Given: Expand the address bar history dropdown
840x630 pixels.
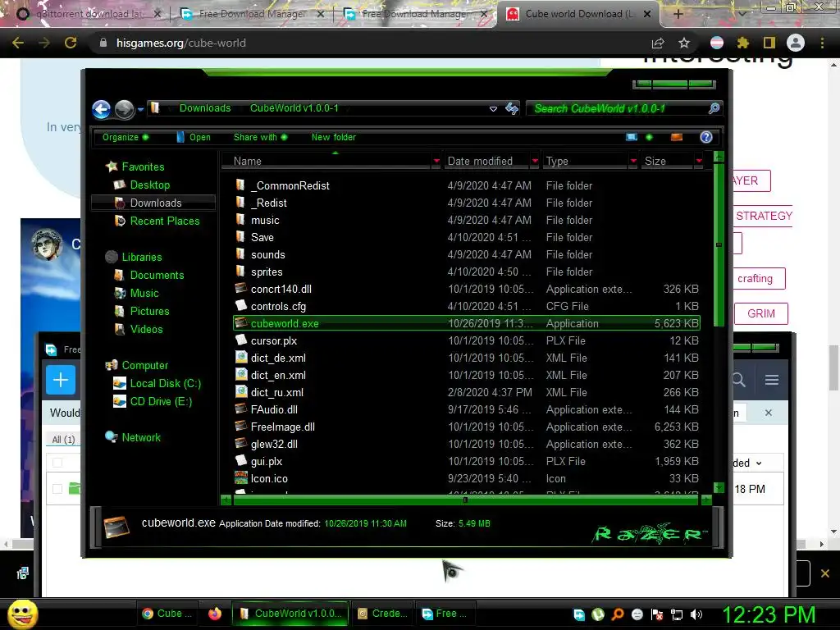Looking at the screenshot, I should (x=493, y=109).
